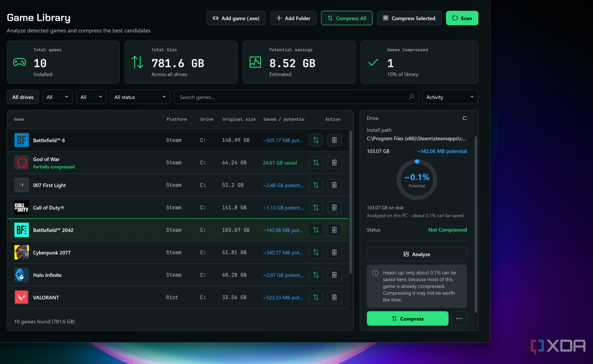Click the Compress Selected button
This screenshot has width=593, height=364.
coord(409,18)
